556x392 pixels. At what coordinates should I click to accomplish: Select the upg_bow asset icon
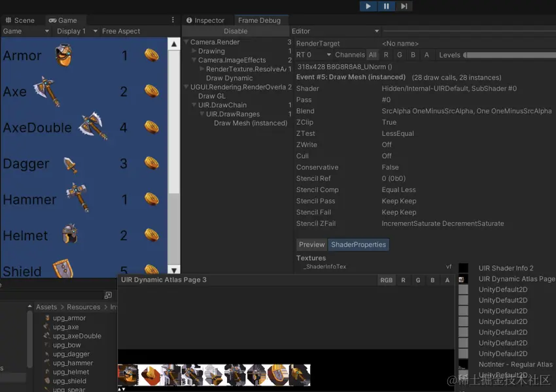tap(46, 345)
